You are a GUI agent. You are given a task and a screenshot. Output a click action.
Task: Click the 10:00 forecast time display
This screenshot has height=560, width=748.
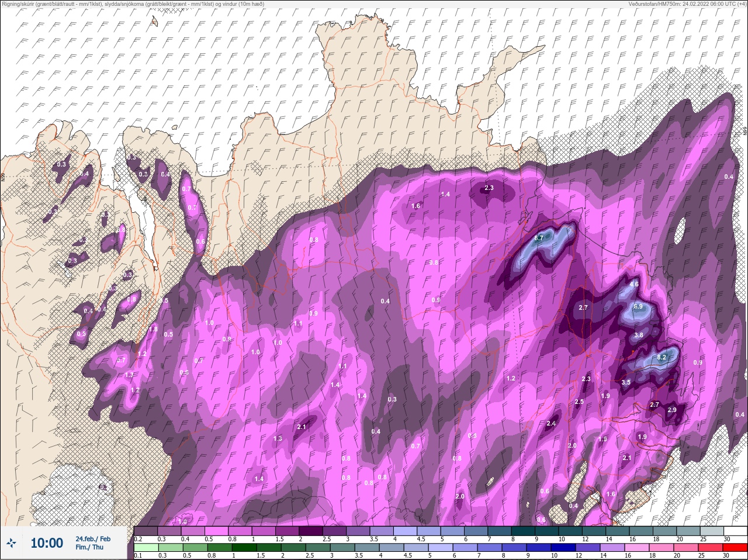[x=47, y=543]
